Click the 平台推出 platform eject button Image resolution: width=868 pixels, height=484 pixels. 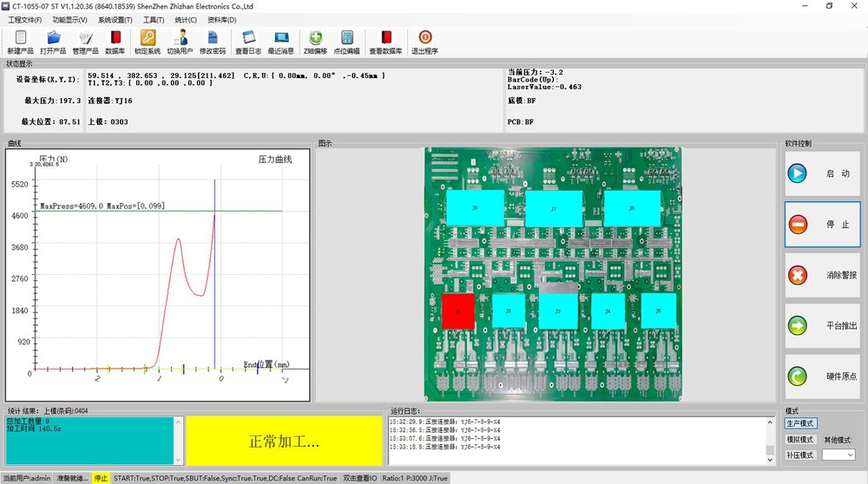[822, 325]
